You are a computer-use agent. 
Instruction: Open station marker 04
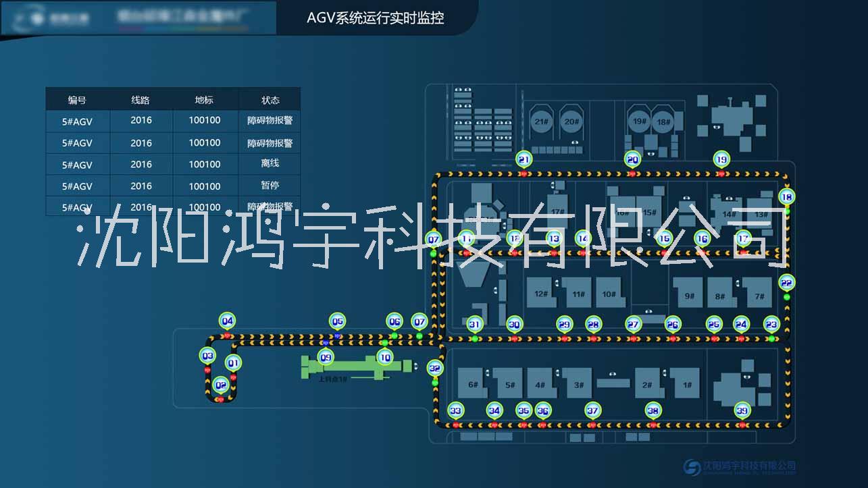[228, 321]
